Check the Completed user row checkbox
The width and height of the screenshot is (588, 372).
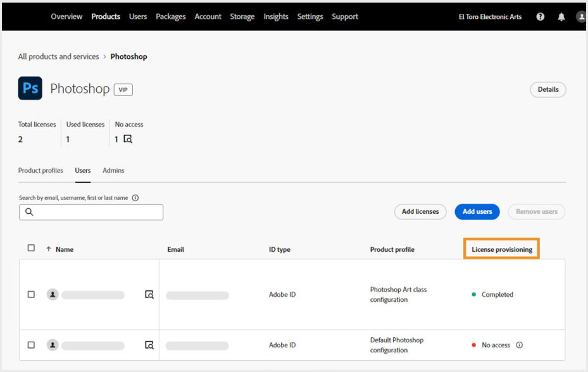[x=31, y=294]
